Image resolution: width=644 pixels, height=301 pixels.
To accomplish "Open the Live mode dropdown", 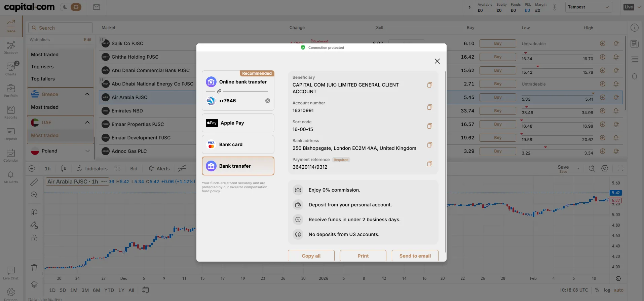I will (x=632, y=7).
